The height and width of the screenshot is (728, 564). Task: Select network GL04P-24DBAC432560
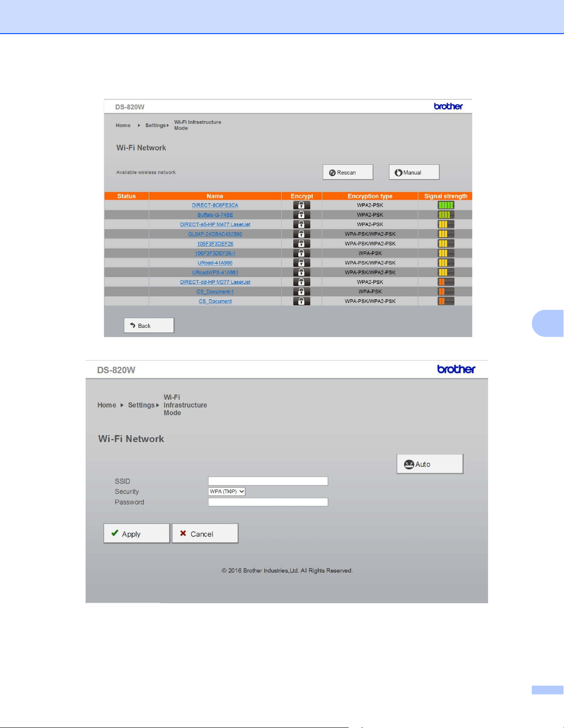(x=215, y=234)
